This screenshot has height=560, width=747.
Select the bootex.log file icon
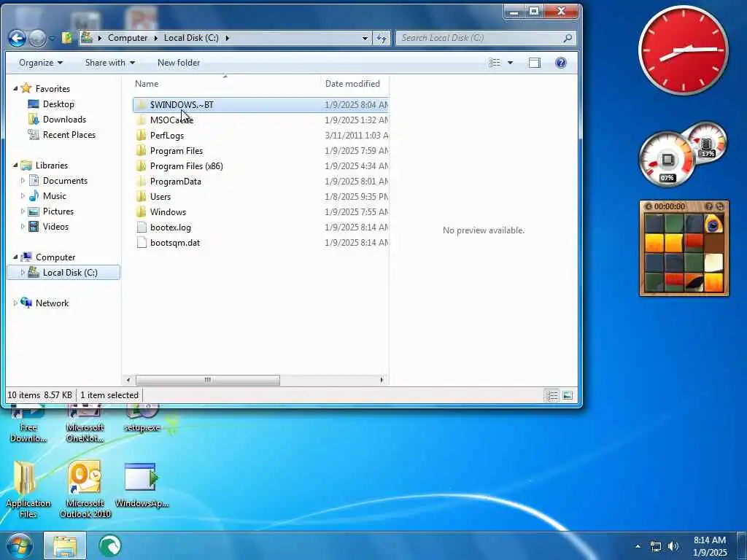(x=141, y=227)
